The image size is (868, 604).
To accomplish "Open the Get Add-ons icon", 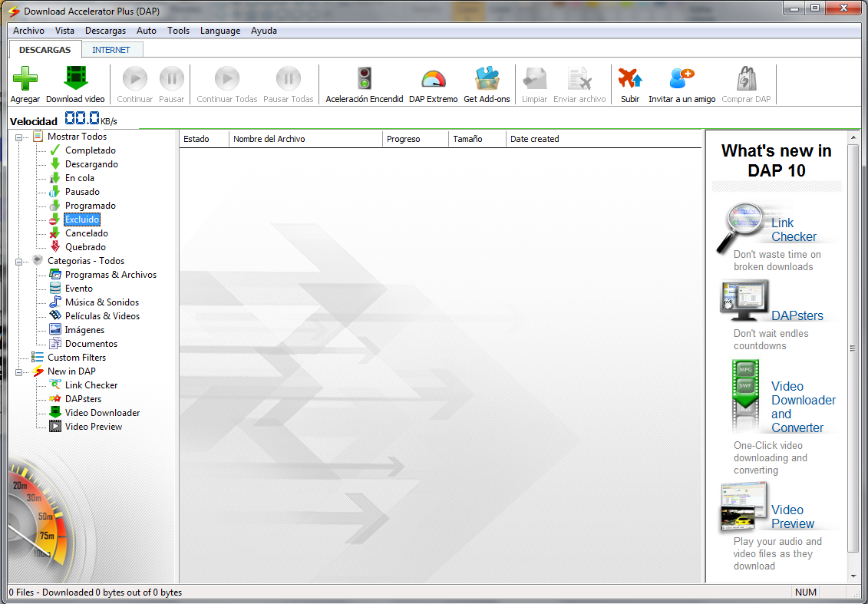I will click(x=487, y=79).
